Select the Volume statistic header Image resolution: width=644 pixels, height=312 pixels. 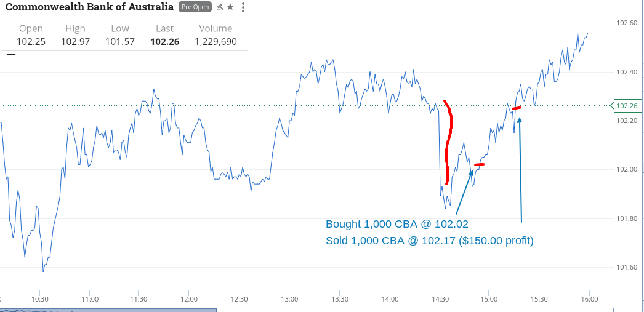215,28
